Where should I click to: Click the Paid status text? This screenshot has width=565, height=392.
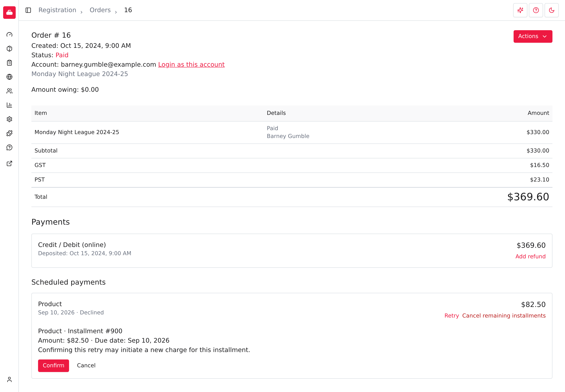click(x=62, y=55)
